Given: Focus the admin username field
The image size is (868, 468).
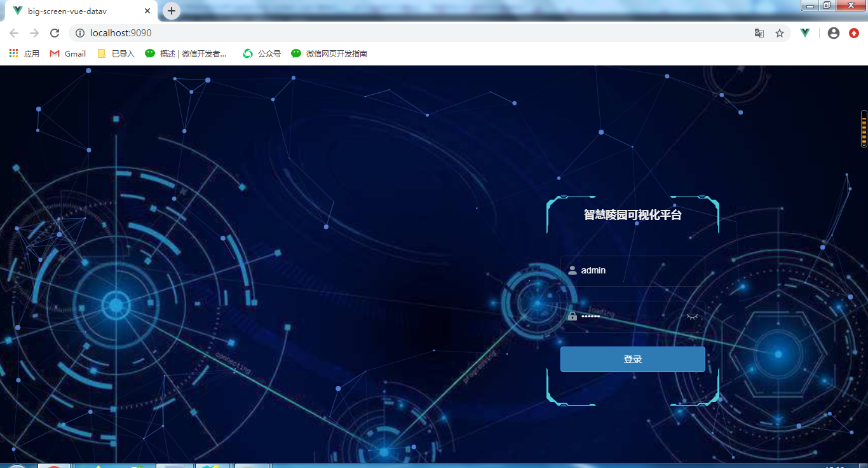Looking at the screenshot, I should coord(632,270).
